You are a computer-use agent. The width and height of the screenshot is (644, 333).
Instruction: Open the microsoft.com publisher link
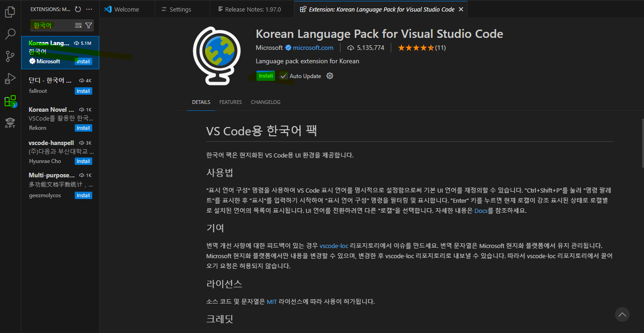click(x=313, y=48)
